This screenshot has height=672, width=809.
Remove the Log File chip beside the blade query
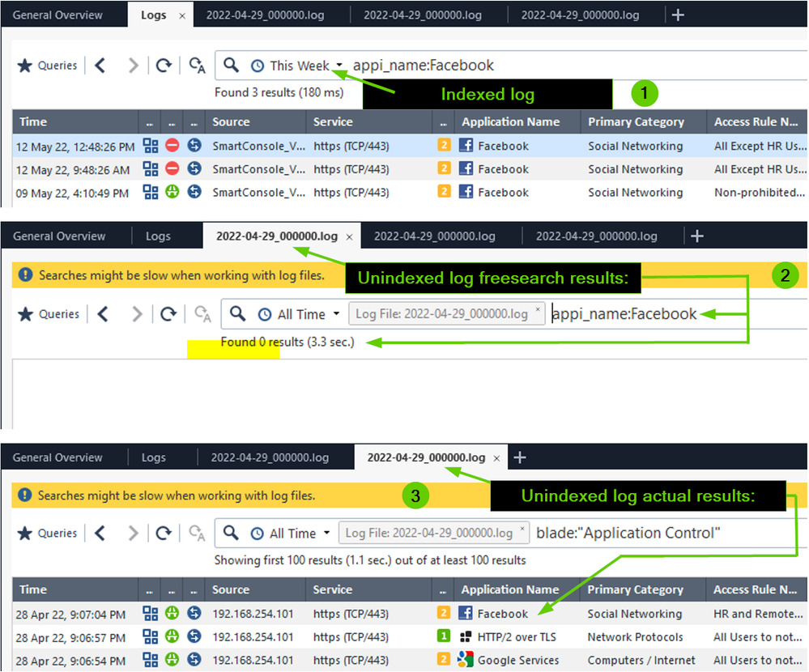[x=522, y=529]
